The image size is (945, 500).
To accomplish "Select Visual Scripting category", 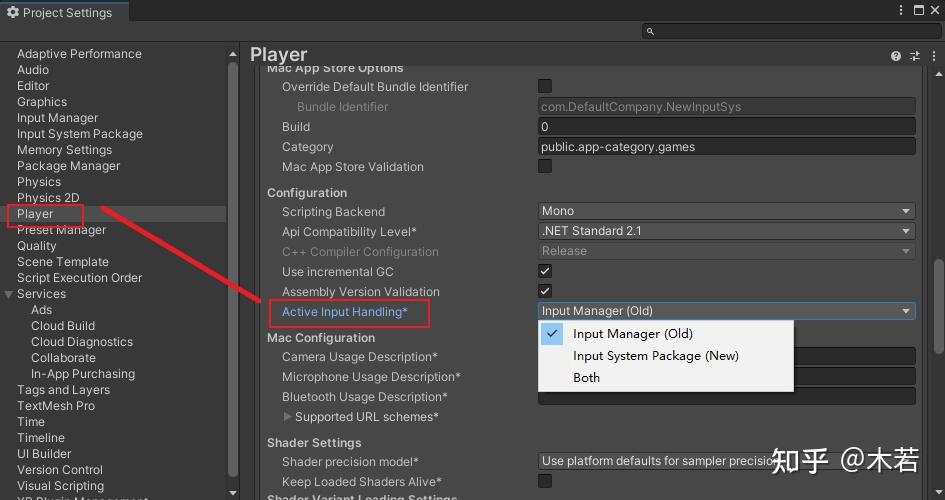I will (60, 486).
